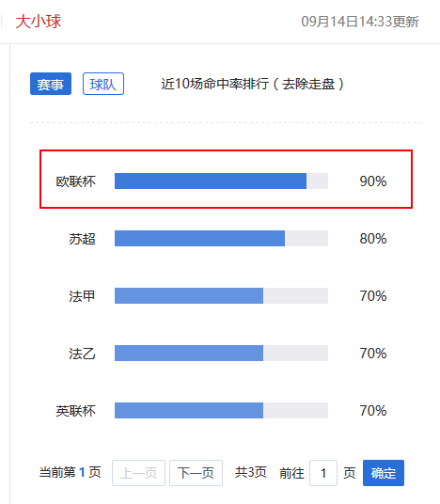Click the 英联杯 hit-rate bar
This screenshot has width=440, height=504.
pos(221,411)
